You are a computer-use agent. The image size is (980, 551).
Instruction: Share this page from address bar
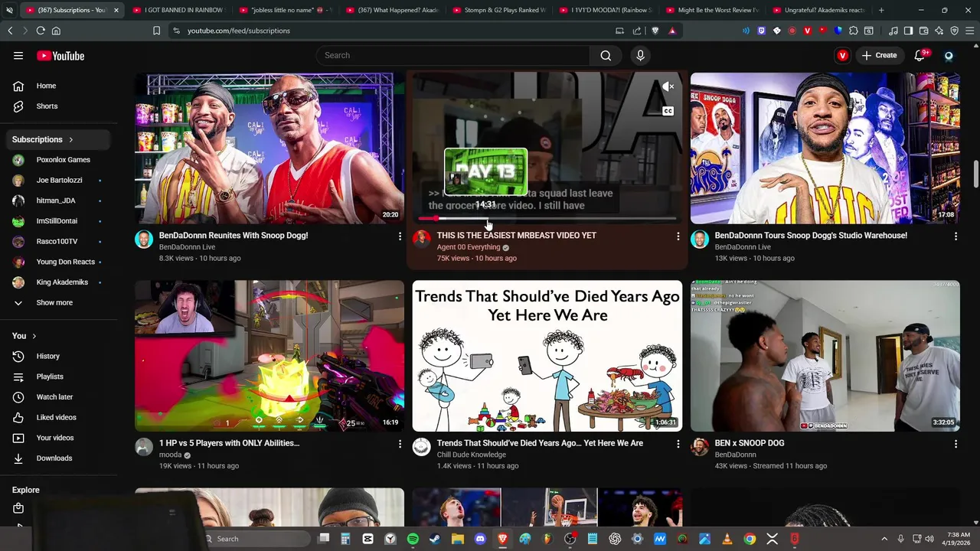[637, 31]
